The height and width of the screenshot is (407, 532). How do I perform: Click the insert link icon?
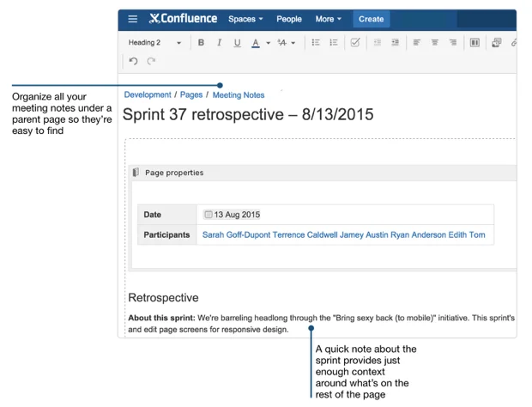514,42
